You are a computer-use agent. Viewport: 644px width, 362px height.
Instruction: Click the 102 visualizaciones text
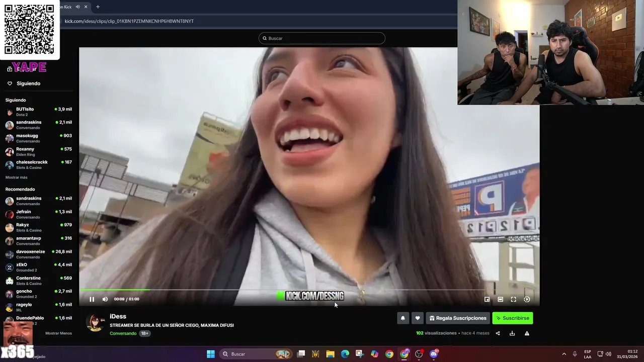click(x=436, y=333)
